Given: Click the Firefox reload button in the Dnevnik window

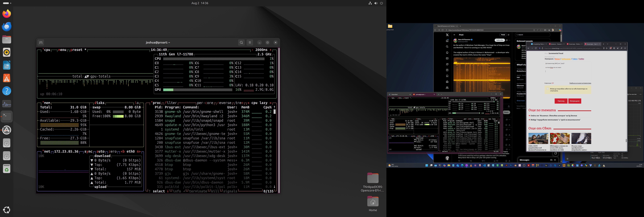Looking at the screenshot, I should tap(536, 48).
